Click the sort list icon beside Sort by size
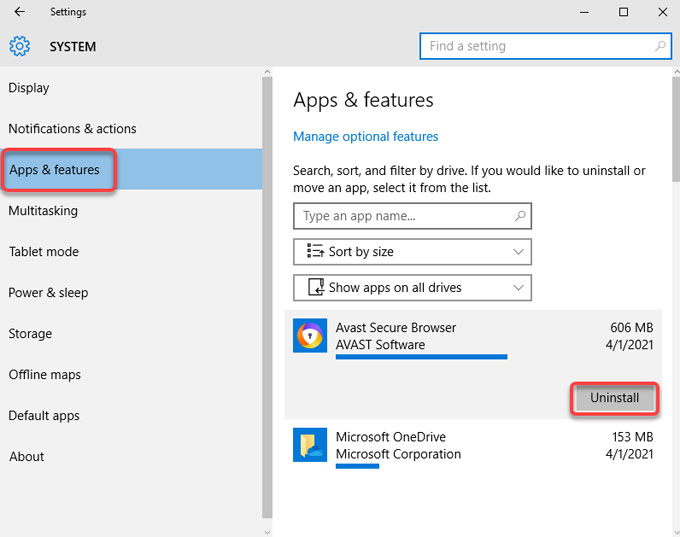 pyautogui.click(x=315, y=251)
